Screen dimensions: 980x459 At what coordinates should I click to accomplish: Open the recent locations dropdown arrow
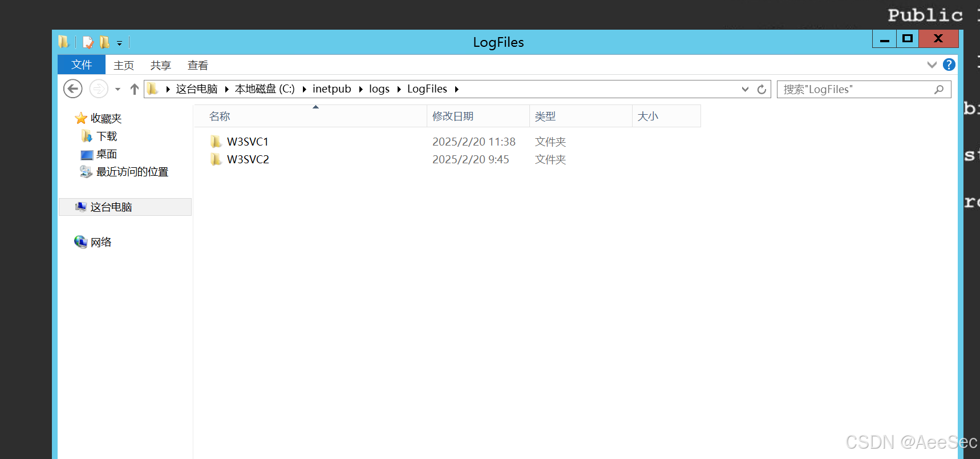[118, 89]
